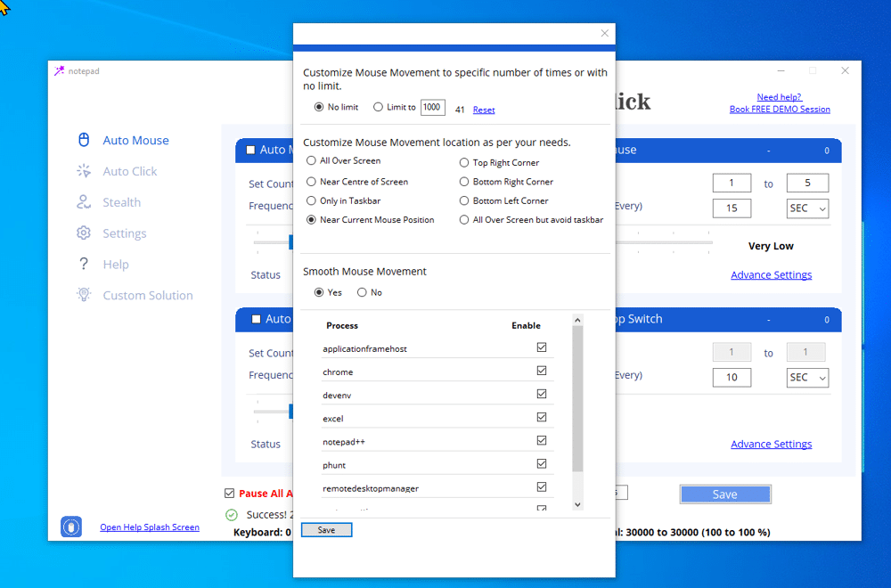This screenshot has width=891, height=588.
Task: Click the Help question mark icon
Action: [x=84, y=265]
